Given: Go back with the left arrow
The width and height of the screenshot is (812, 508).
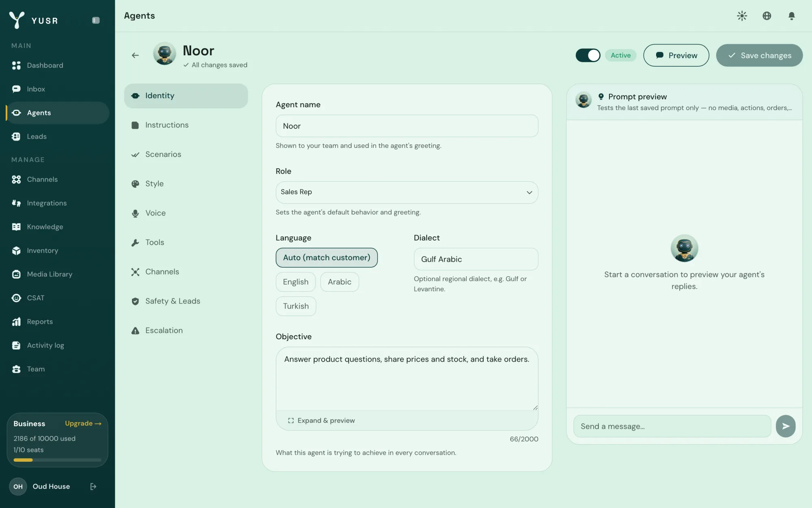Looking at the screenshot, I should pyautogui.click(x=135, y=55).
